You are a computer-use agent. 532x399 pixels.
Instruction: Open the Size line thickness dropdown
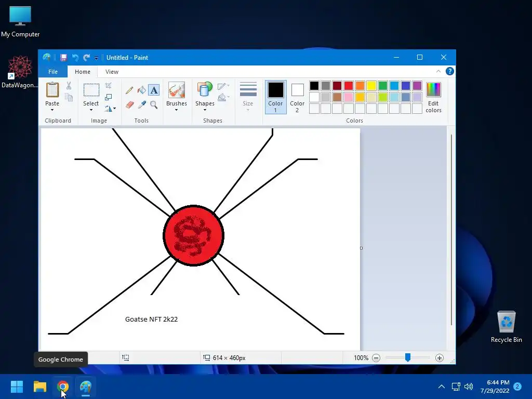coord(248,97)
